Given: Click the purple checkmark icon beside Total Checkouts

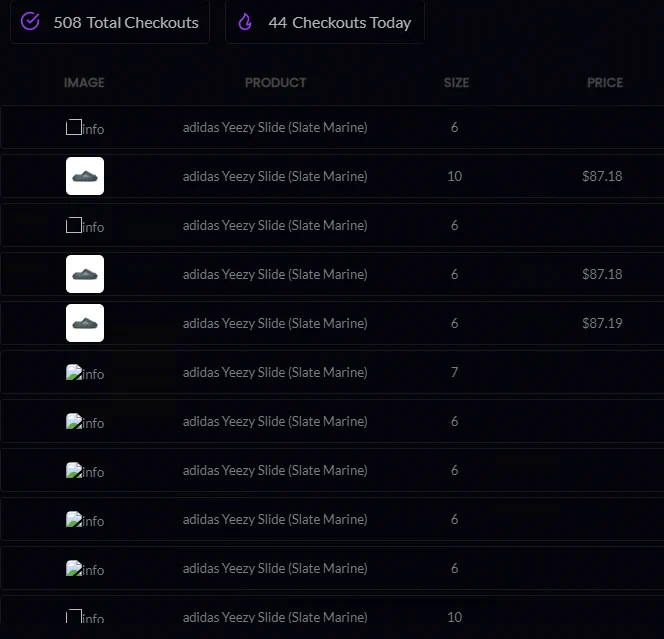Looking at the screenshot, I should click(30, 21).
